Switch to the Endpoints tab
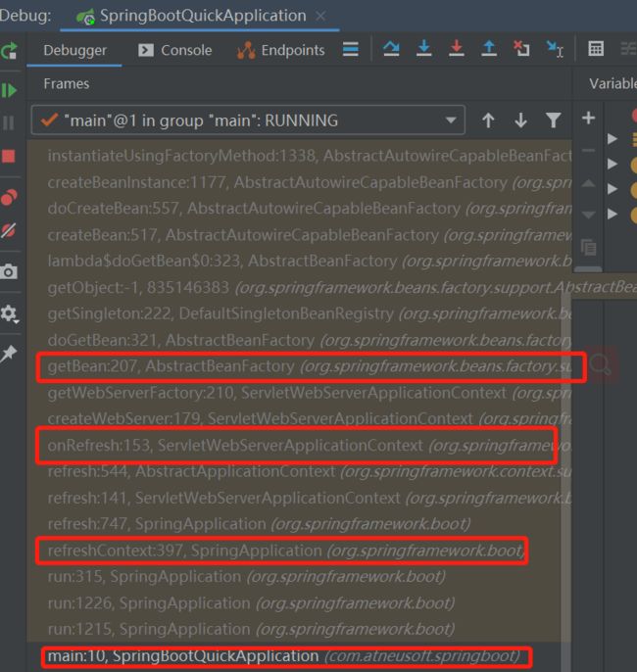Screen dimensions: 637x672 [281, 50]
